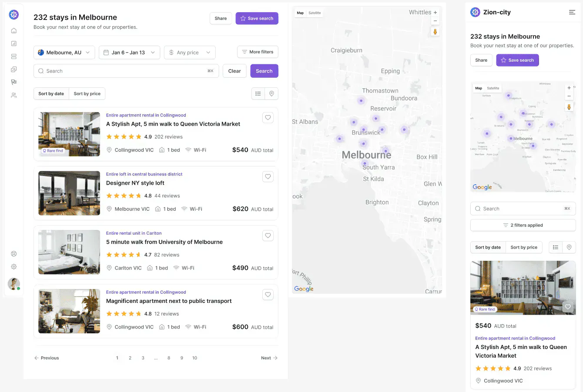This screenshot has height=392, width=583.
Task: Favorite the Designer NY style loft
Action: point(268,176)
